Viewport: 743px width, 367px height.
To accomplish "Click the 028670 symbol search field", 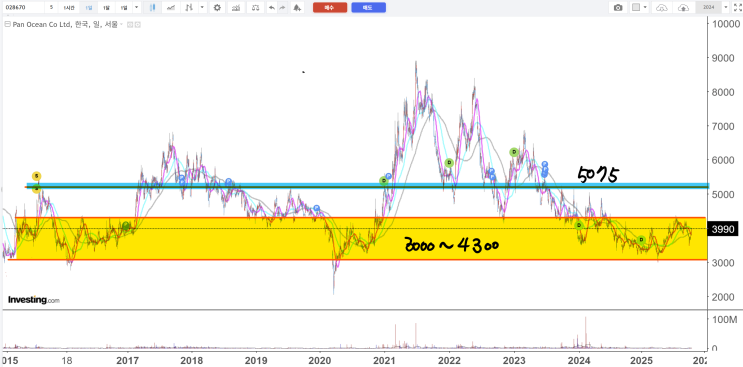I will coord(22,8).
